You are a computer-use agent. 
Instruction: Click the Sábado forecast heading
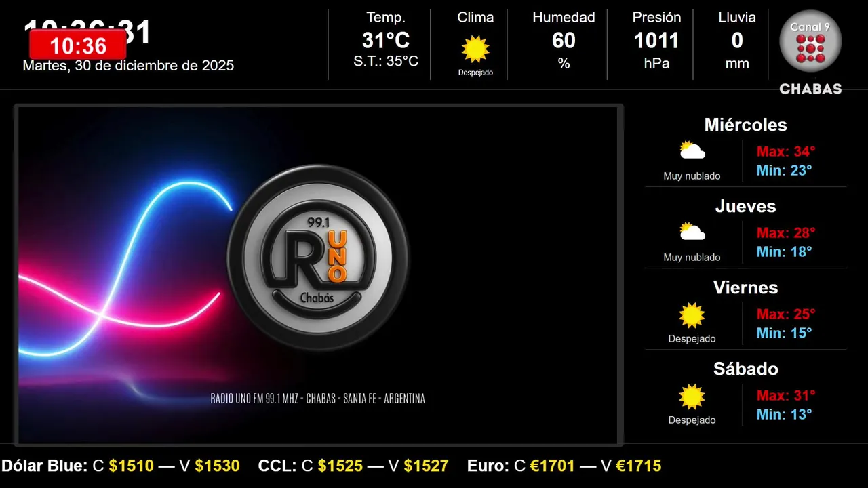[x=745, y=369]
